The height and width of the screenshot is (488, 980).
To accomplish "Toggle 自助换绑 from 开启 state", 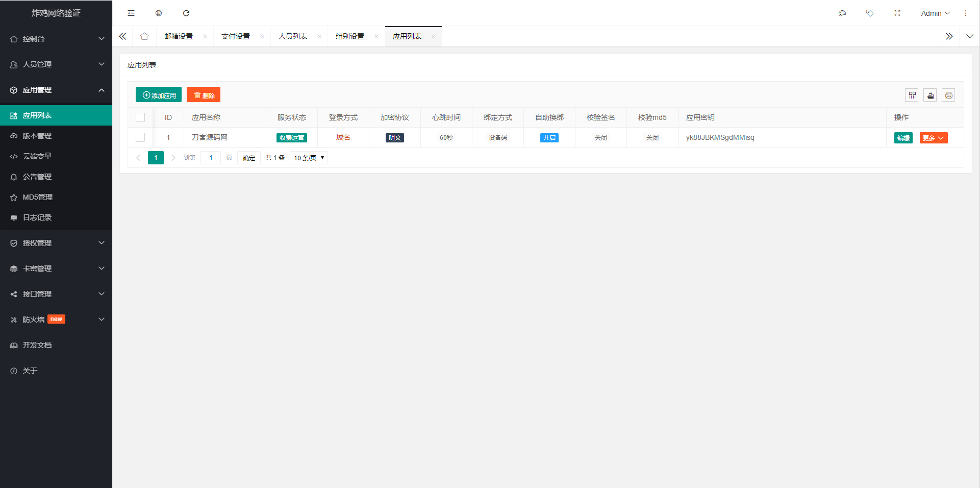I will click(549, 137).
